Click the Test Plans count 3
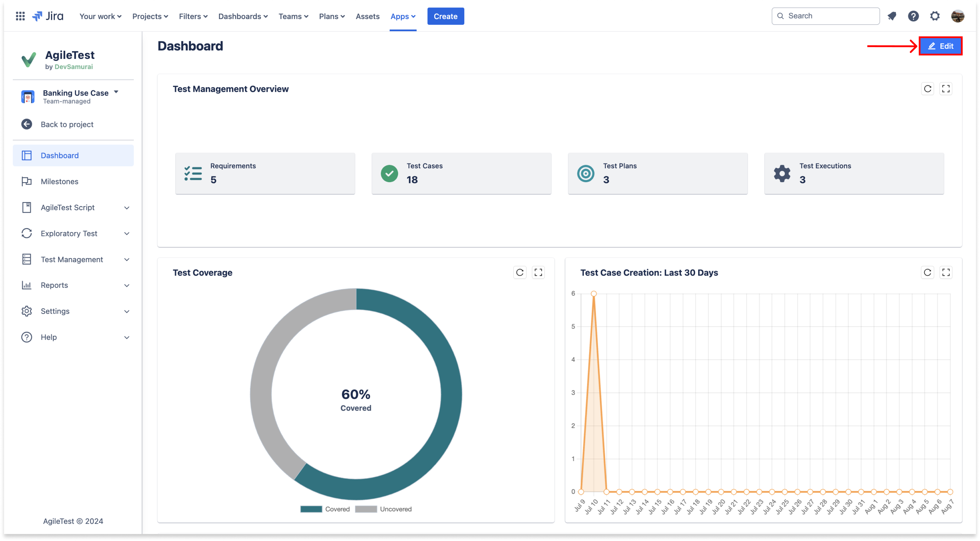The width and height of the screenshot is (980, 541). pyautogui.click(x=606, y=180)
